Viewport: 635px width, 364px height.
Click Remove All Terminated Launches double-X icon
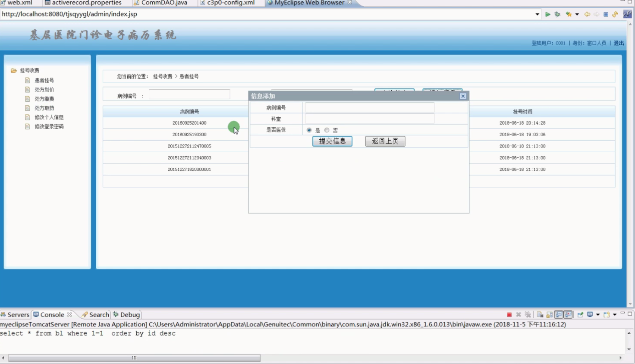point(528,315)
